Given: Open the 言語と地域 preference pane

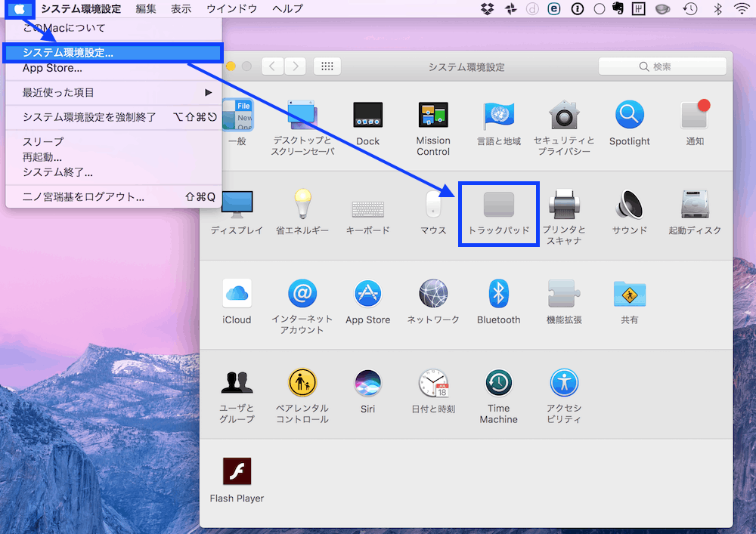Looking at the screenshot, I should coord(498,123).
